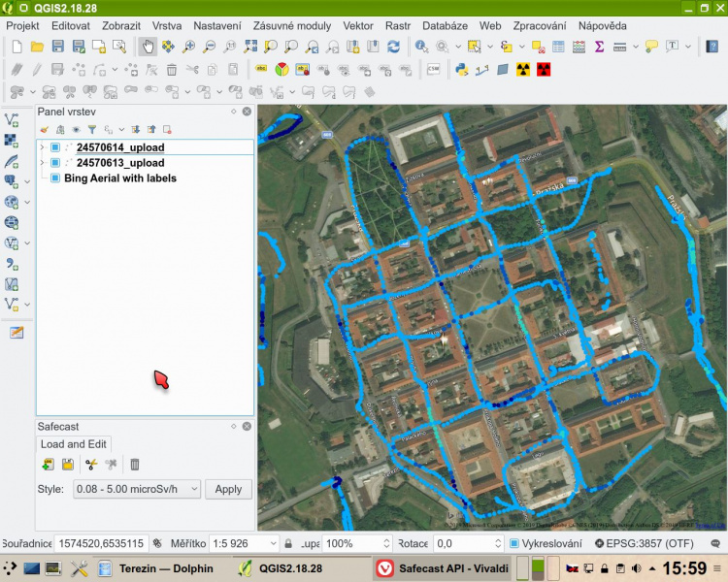Open the Help book icon
Viewport: 728px width, 582px height.
(x=712, y=47)
